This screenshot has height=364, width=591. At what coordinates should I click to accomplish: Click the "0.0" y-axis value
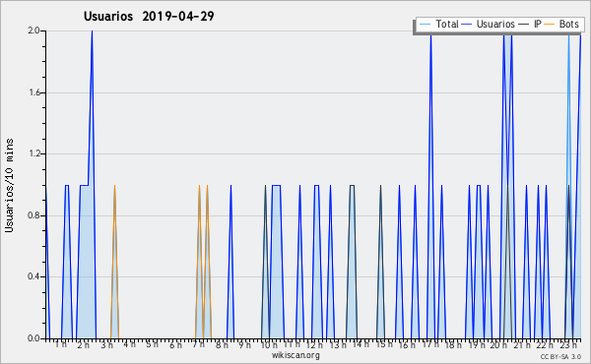pyautogui.click(x=33, y=338)
